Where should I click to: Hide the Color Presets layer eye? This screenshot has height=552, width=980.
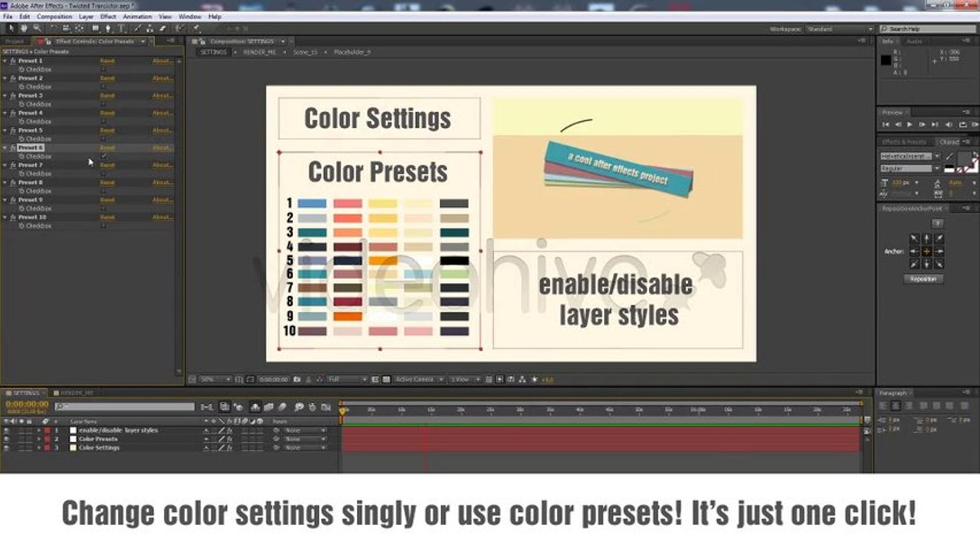pyautogui.click(x=7, y=439)
